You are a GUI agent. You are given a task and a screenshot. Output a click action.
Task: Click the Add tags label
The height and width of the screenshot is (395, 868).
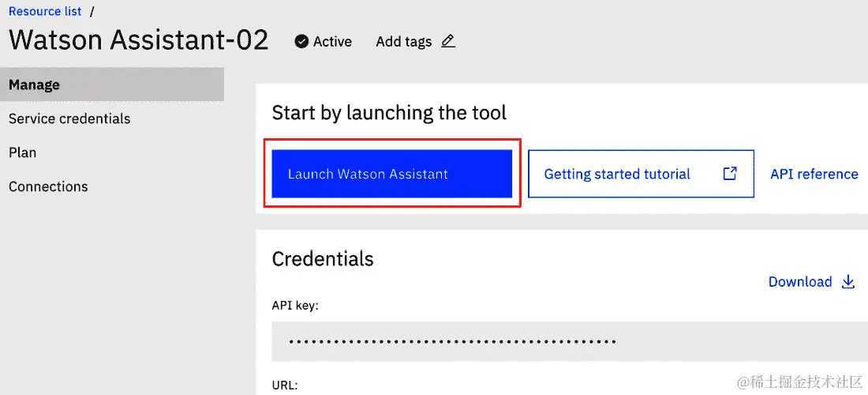(x=403, y=42)
